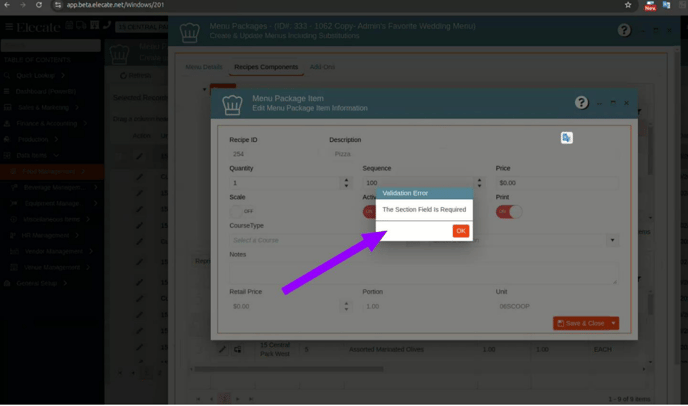Increment the Quantity stepper
The image size is (688, 406).
(346, 180)
